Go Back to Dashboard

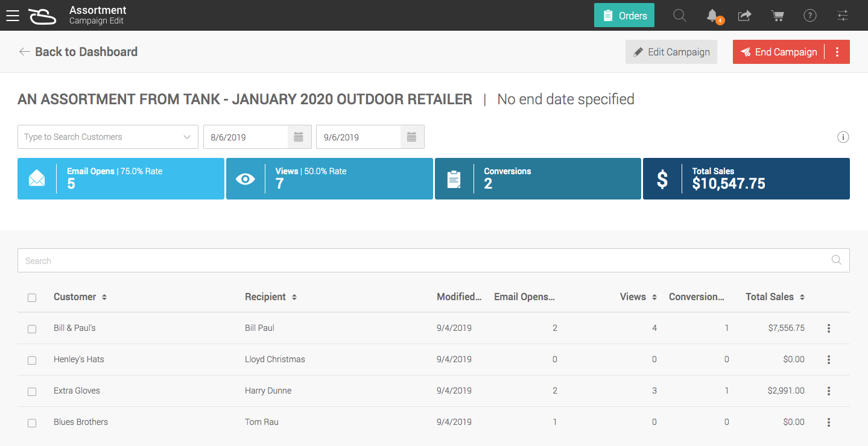pyautogui.click(x=78, y=52)
